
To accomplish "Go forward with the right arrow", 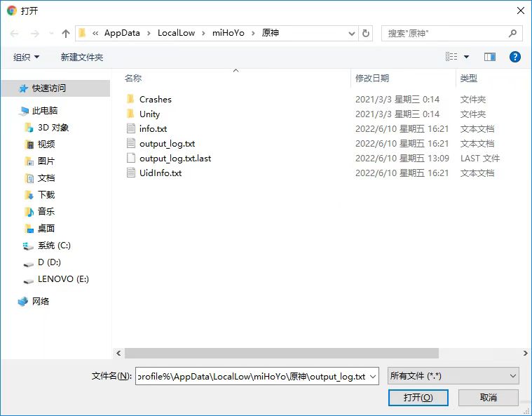I will pyautogui.click(x=34, y=33).
